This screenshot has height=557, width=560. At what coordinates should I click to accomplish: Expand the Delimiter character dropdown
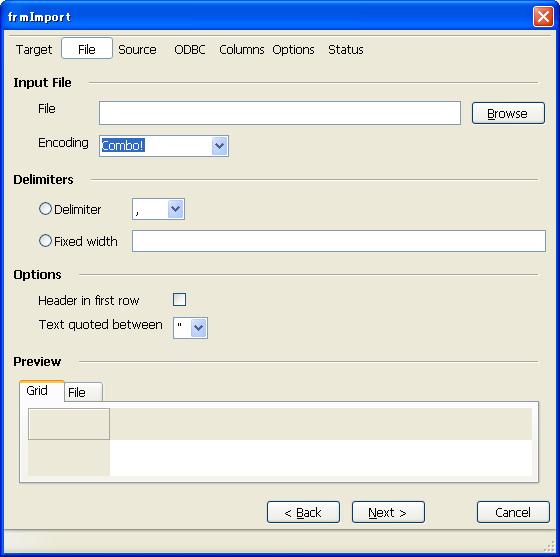click(x=175, y=209)
